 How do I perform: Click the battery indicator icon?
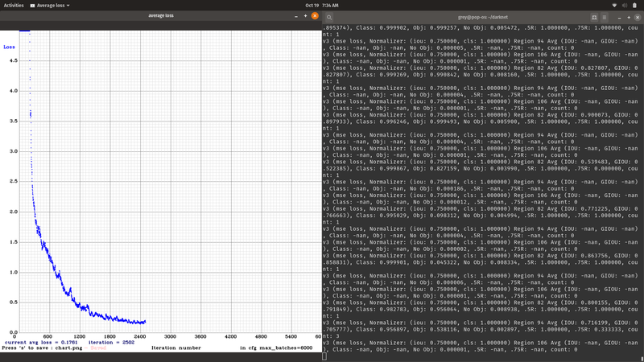[x=635, y=5]
